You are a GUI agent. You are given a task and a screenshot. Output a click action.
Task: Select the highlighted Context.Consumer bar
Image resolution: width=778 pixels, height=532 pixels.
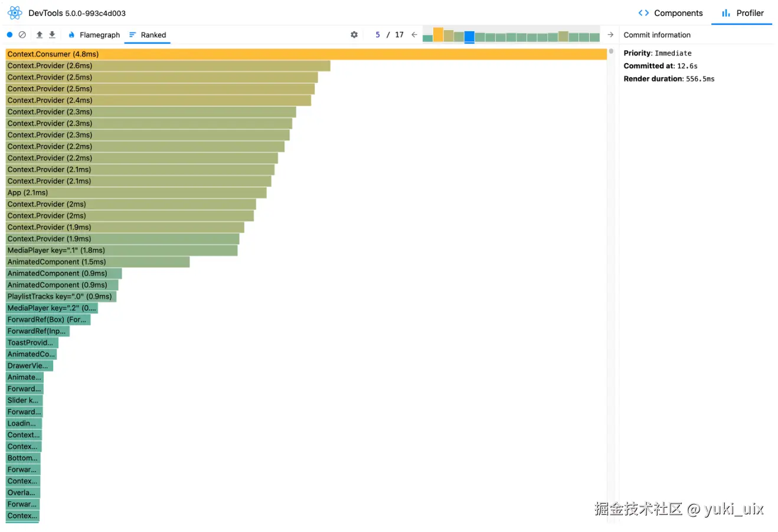tap(236, 54)
